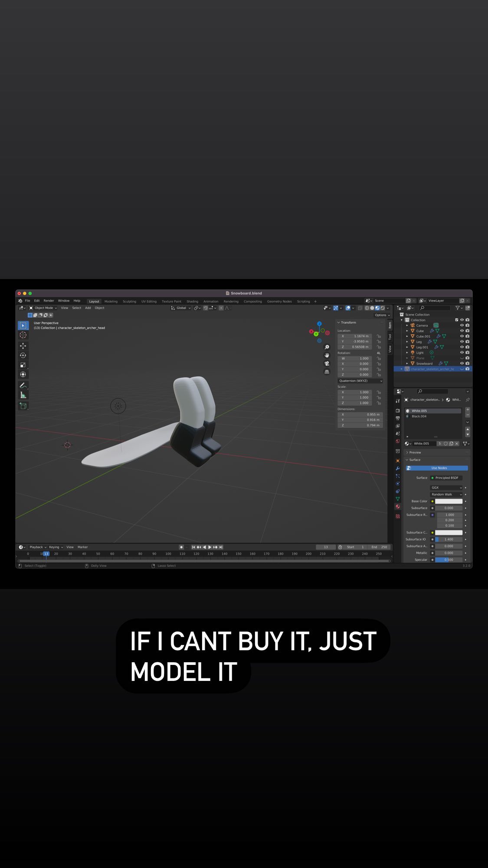Viewport: 488px width, 868px height.
Task: Open the Global orientation dropdown
Action: click(181, 308)
